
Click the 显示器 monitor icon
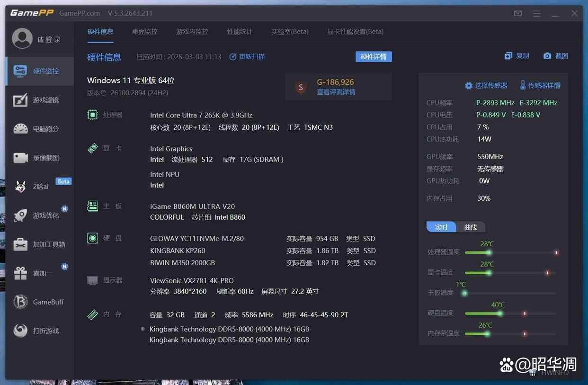[93, 280]
